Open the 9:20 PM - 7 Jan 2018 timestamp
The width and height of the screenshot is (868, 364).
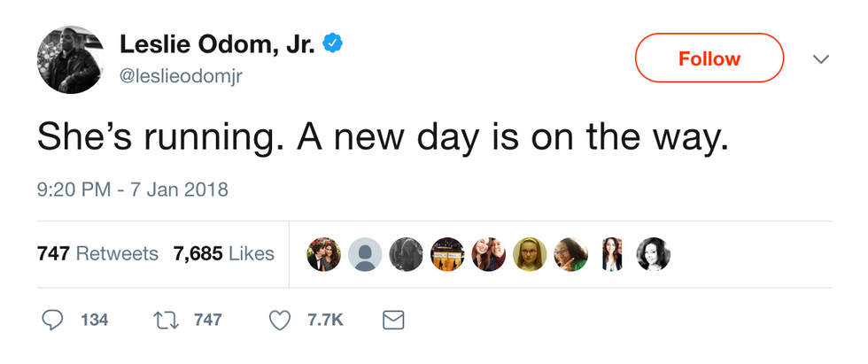click(133, 189)
